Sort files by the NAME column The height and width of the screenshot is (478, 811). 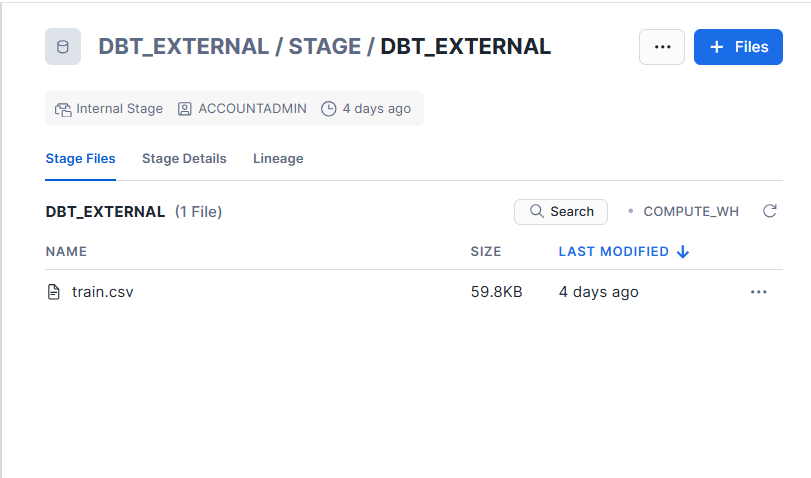point(66,252)
